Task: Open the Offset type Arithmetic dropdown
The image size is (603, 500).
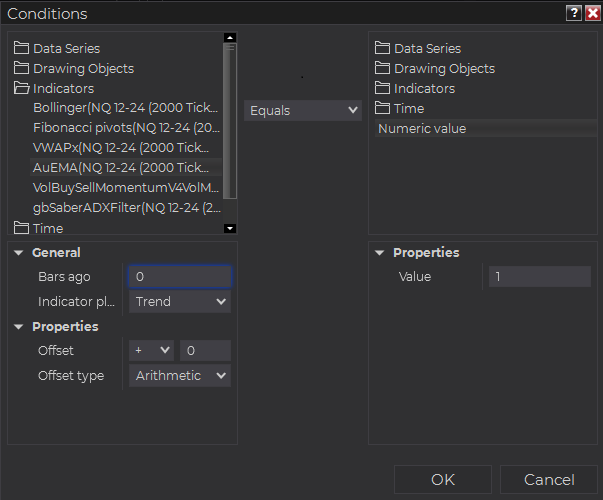Action: point(180,375)
